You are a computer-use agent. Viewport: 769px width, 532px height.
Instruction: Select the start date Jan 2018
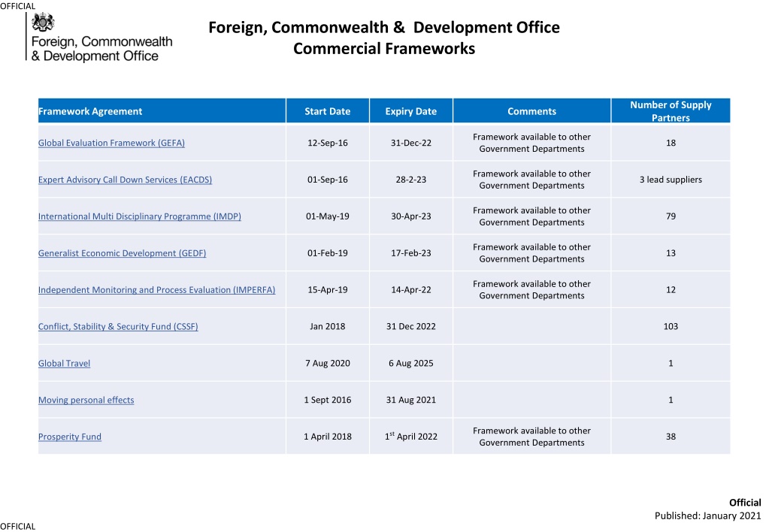[x=328, y=327]
